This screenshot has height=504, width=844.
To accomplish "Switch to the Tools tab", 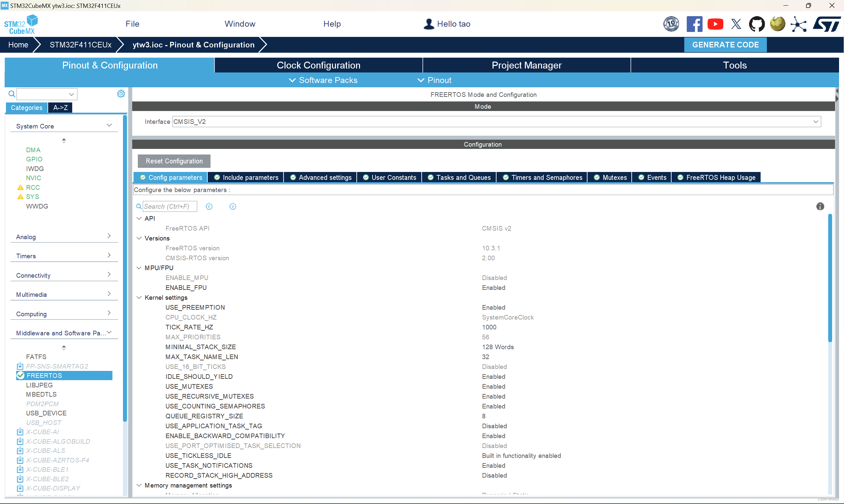I will pos(735,65).
